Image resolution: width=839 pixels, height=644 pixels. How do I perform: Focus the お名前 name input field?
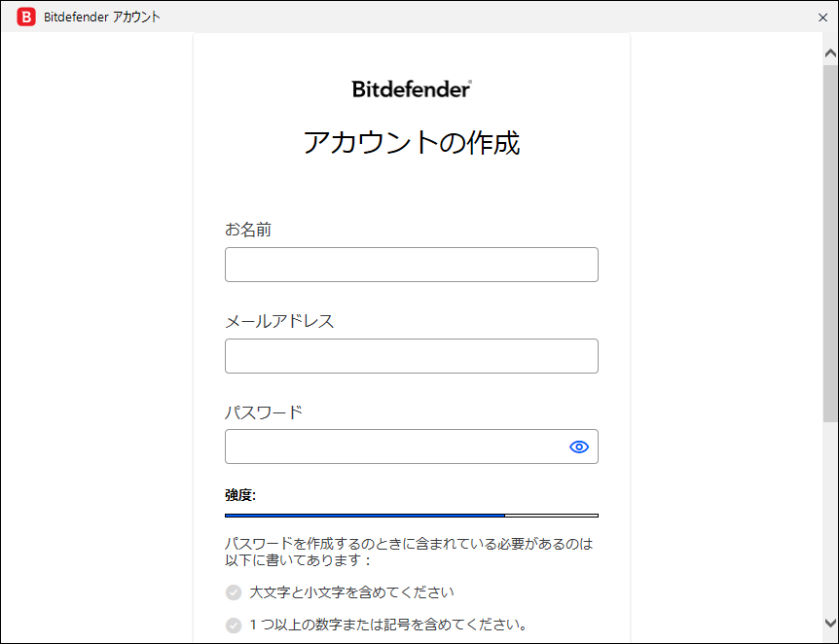(412, 265)
